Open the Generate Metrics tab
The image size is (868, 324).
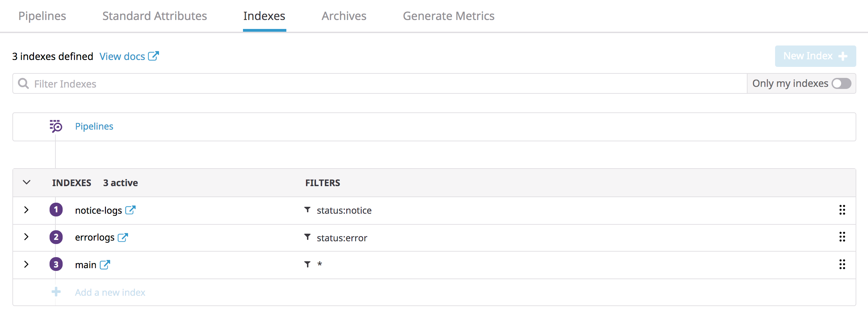[448, 16]
